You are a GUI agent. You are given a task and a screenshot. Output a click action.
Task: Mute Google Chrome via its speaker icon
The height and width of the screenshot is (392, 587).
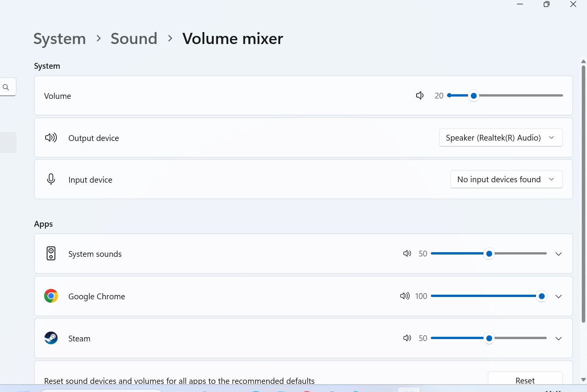405,296
